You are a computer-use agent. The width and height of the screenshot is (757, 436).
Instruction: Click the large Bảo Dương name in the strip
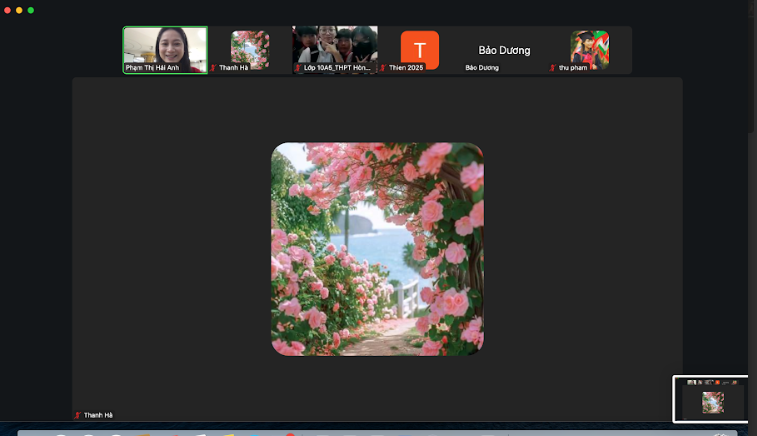click(504, 50)
